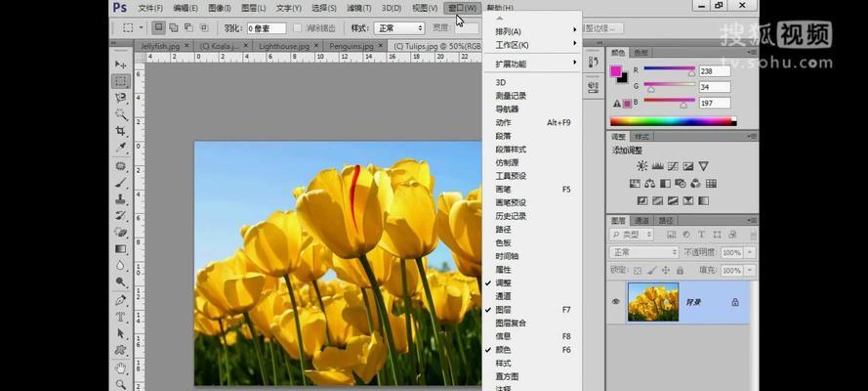Choose Add to selection mode
Viewport: 868px width, 391px height.
[174, 27]
